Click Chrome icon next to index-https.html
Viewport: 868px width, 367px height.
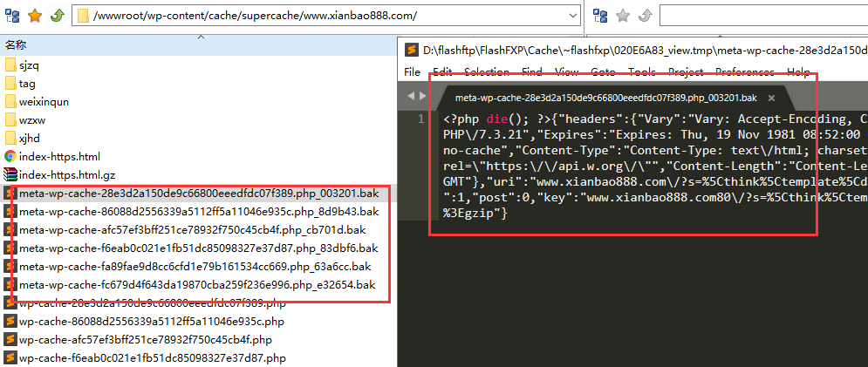click(x=10, y=157)
